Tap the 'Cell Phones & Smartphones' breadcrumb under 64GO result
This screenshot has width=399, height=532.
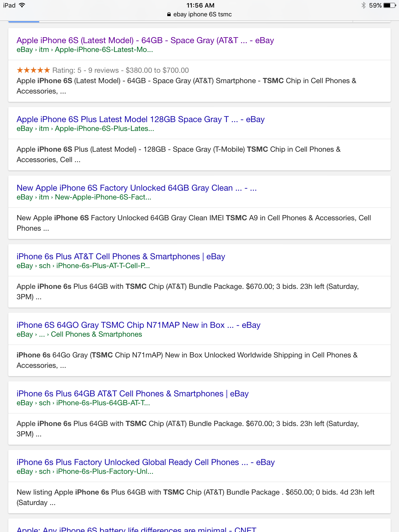pos(96,334)
